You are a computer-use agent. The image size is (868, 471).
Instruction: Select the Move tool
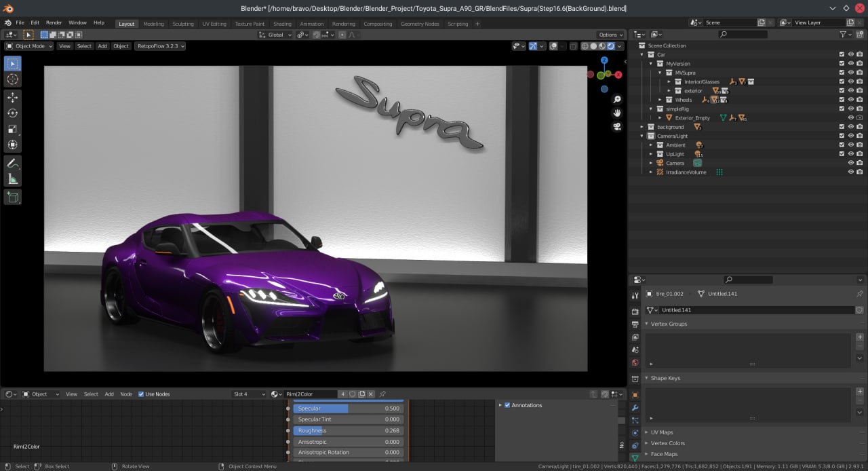pos(12,98)
